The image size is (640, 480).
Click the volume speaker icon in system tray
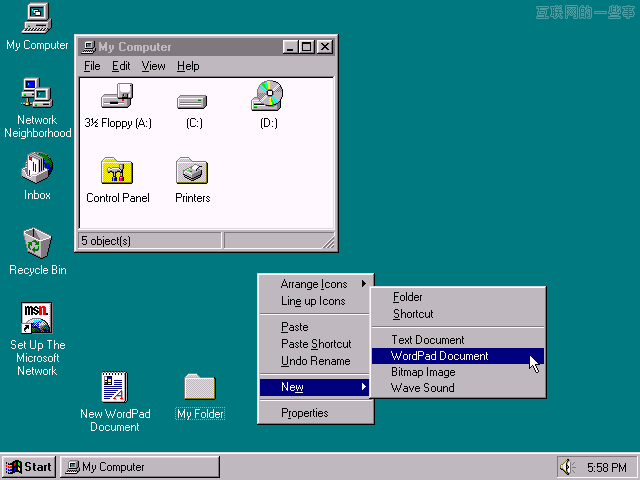(568, 467)
